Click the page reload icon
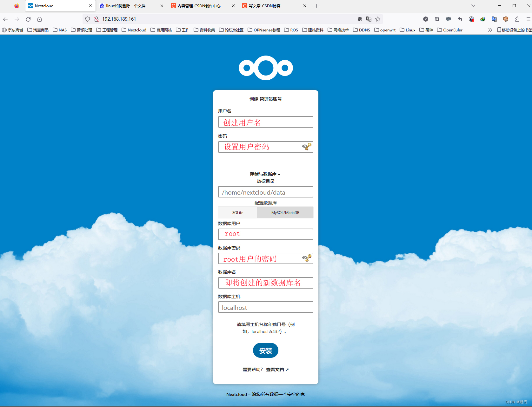 tap(28, 19)
